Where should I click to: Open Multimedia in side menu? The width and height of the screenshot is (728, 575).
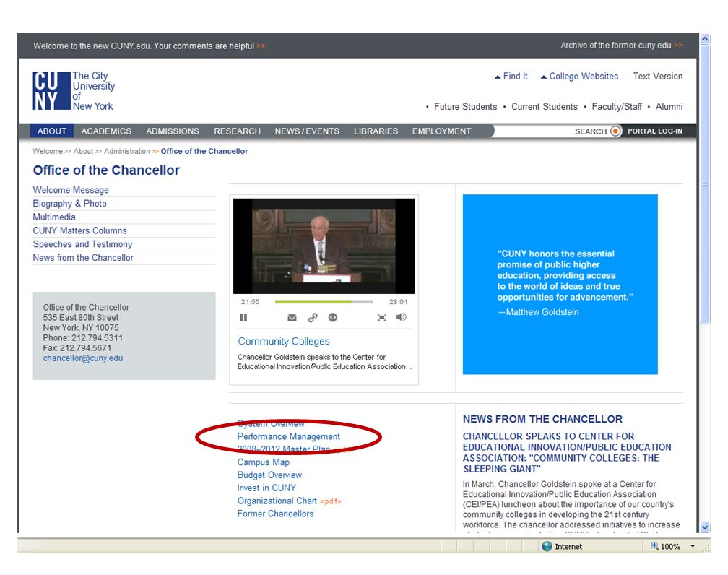pos(54,217)
